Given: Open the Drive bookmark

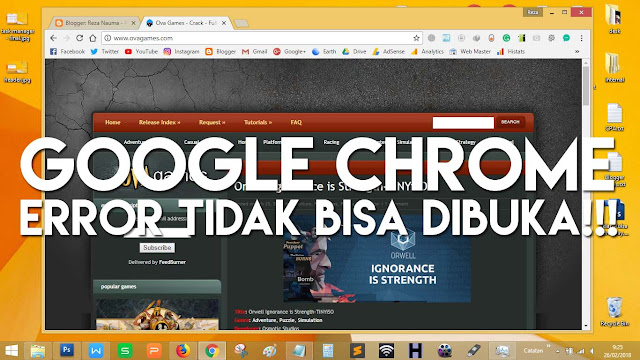Looking at the screenshot, I should pyautogui.click(x=354, y=51).
